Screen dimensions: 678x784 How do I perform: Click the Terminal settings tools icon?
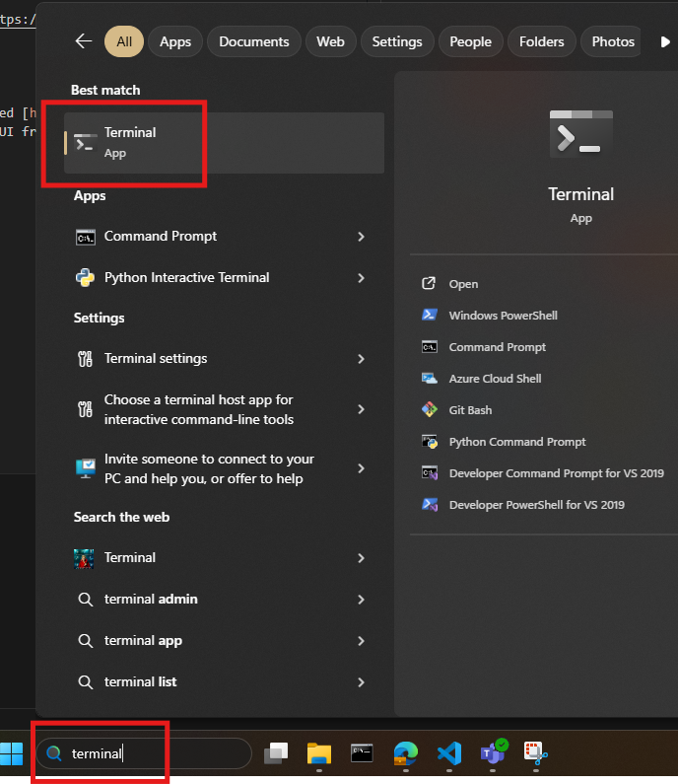click(x=85, y=359)
